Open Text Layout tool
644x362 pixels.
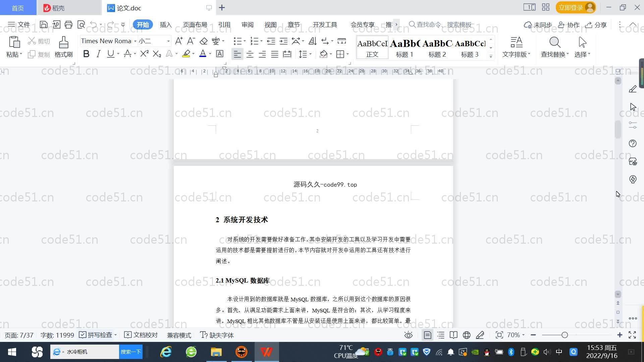pos(516,47)
